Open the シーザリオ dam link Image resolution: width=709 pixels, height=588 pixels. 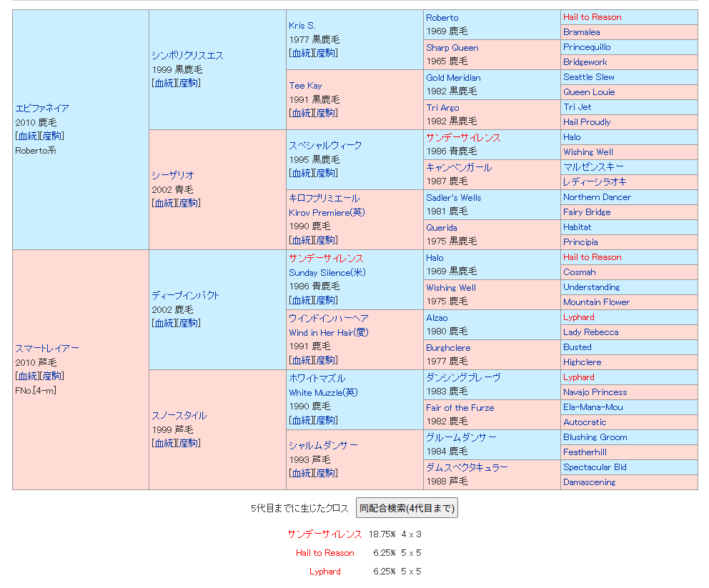pos(173,175)
